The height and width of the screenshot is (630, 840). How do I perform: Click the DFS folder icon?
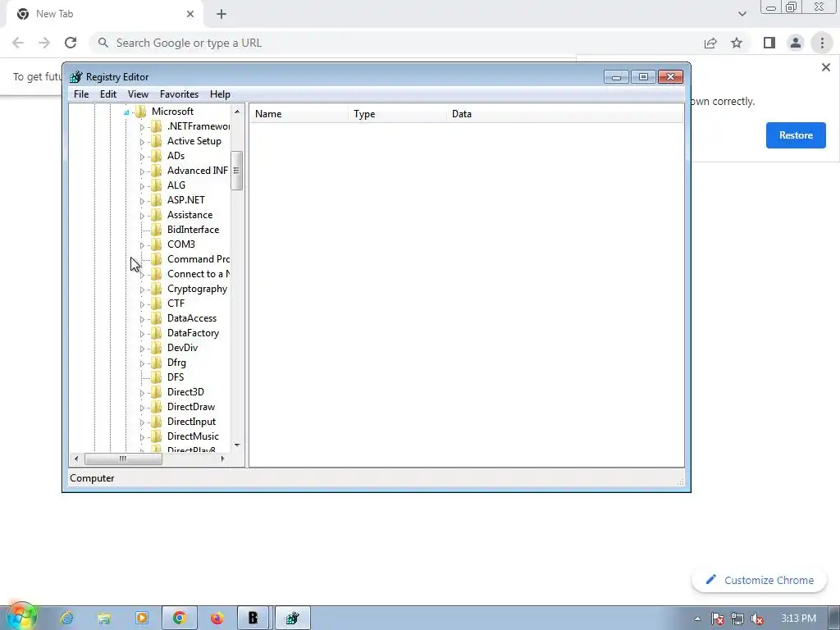pos(157,377)
